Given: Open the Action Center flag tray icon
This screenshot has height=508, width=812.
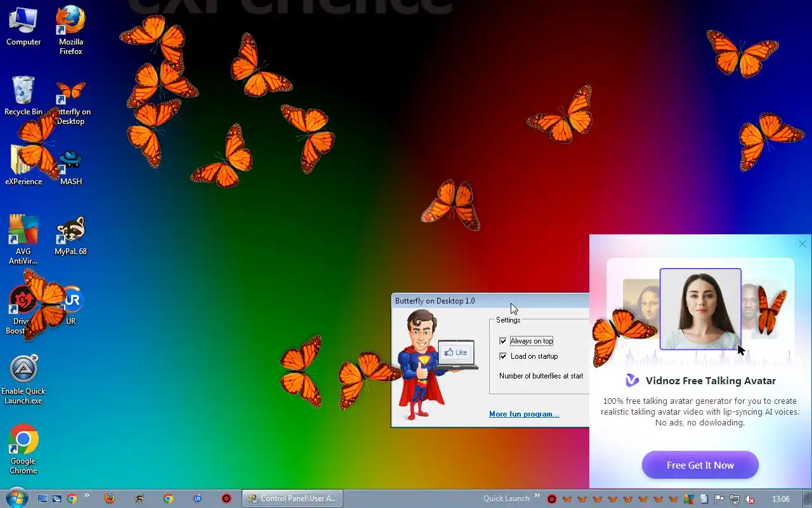Looking at the screenshot, I should [719, 499].
